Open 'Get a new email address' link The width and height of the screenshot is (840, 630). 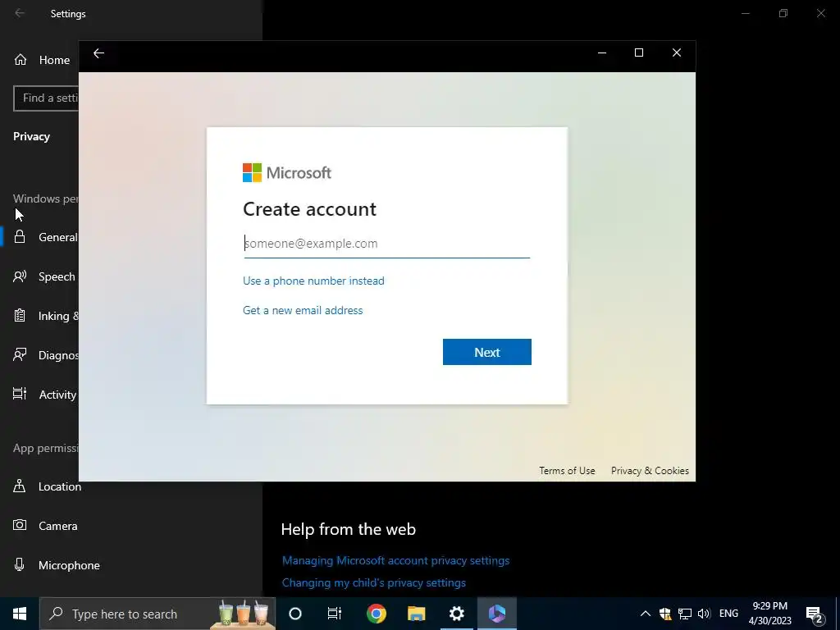(x=303, y=310)
